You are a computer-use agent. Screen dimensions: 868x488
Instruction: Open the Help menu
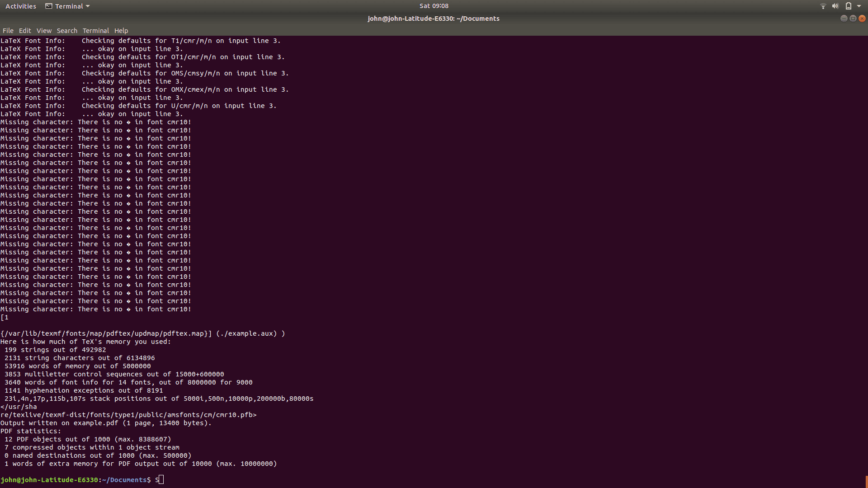point(121,31)
